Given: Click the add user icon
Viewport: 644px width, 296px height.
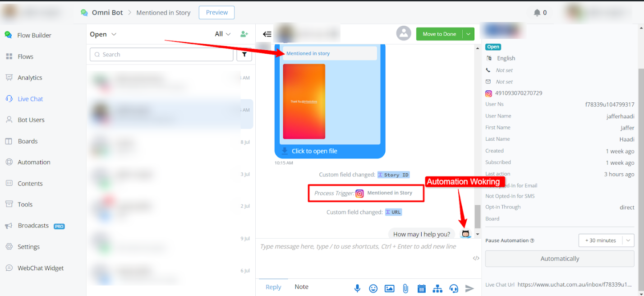Looking at the screenshot, I should [244, 34].
